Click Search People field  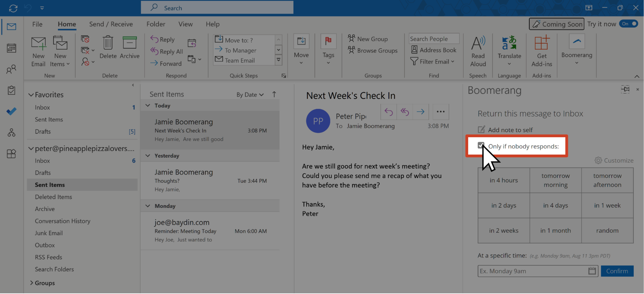(434, 39)
